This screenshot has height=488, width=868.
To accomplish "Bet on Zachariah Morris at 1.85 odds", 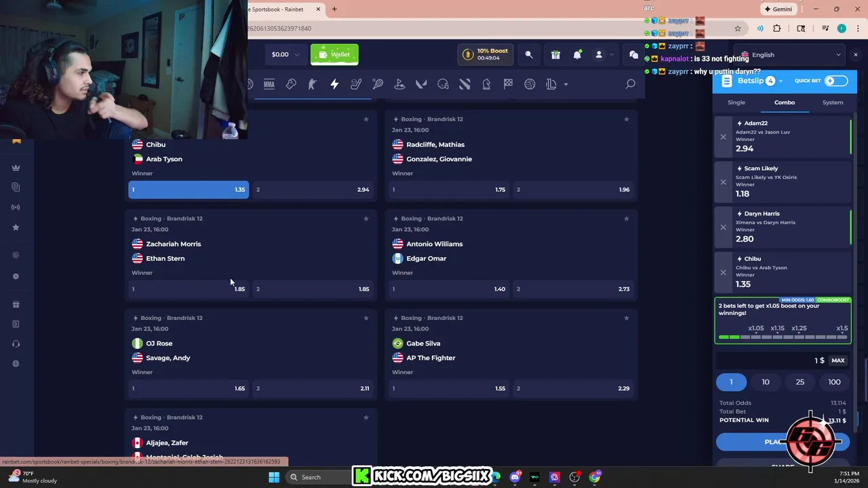I will (188, 289).
